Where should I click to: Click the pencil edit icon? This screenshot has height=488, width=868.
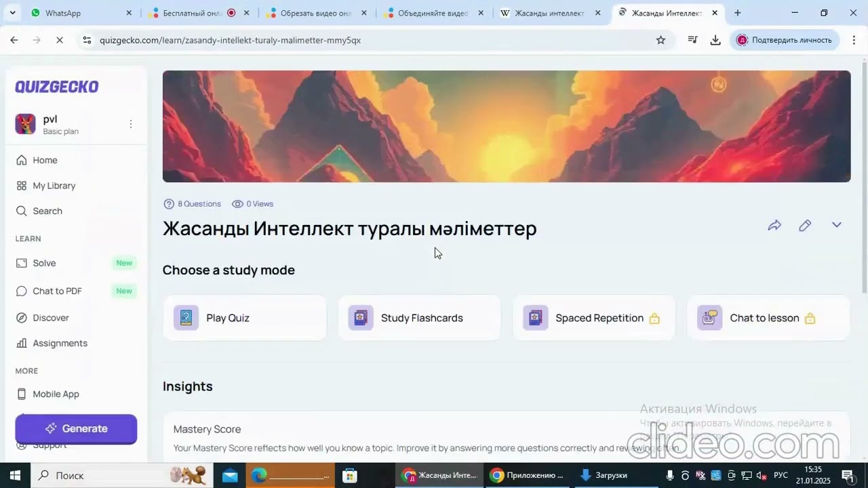click(805, 226)
